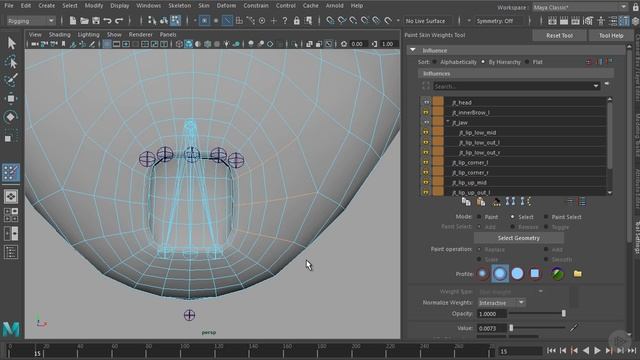The image size is (640, 360).
Task: Open the Skin menu
Action: click(204, 6)
